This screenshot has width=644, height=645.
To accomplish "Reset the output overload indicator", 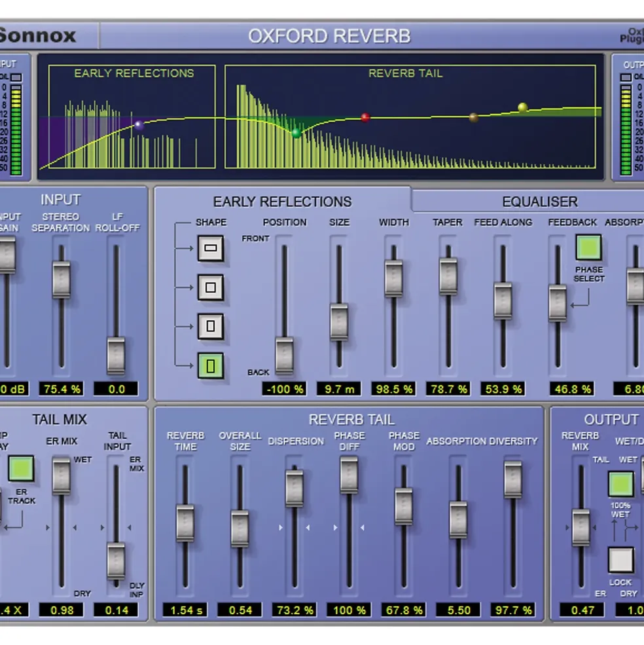I will point(626,77).
